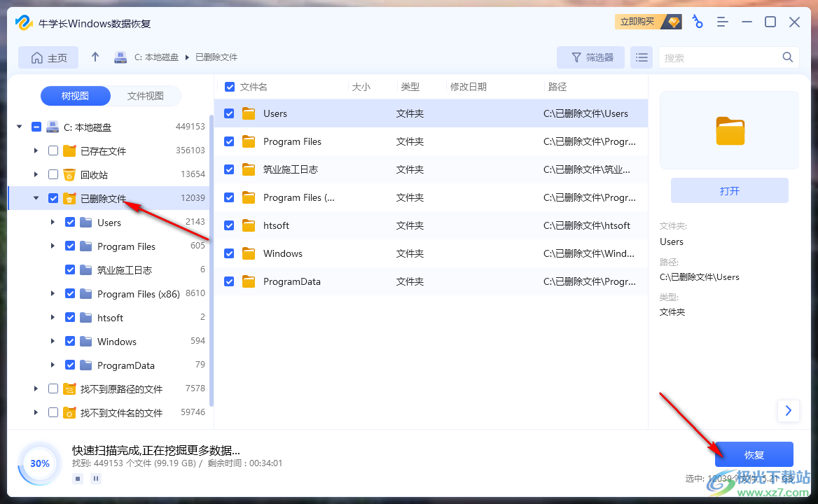Screen dimensions: 818x504
Task: Click the tree panel vertical scrollbar
Action: [x=212, y=260]
